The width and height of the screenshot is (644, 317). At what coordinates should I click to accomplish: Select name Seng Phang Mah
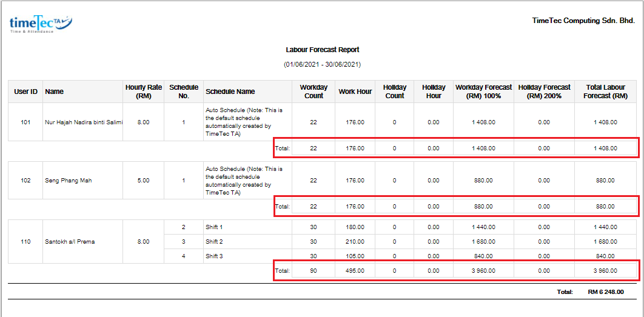coord(68,180)
